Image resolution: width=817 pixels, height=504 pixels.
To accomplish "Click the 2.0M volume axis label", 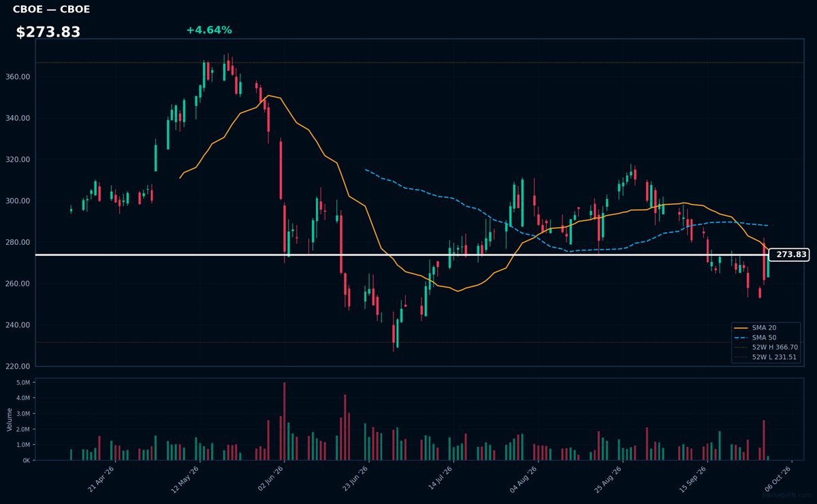I will (24, 429).
